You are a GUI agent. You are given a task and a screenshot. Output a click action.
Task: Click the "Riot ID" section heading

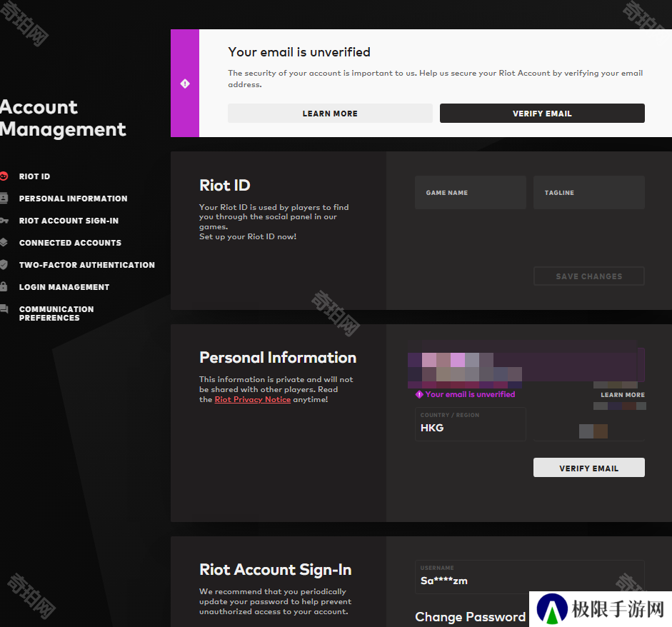pos(224,185)
